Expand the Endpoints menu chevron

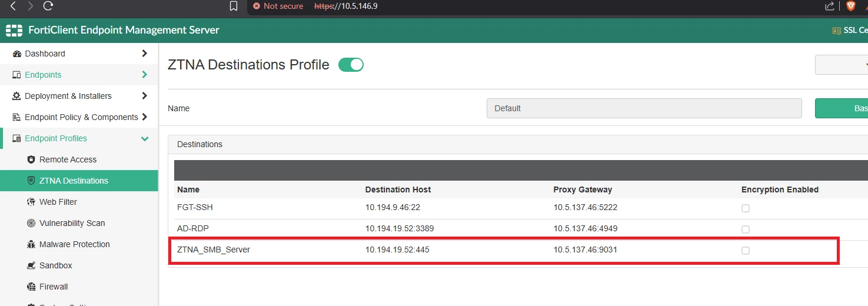pyautogui.click(x=145, y=75)
